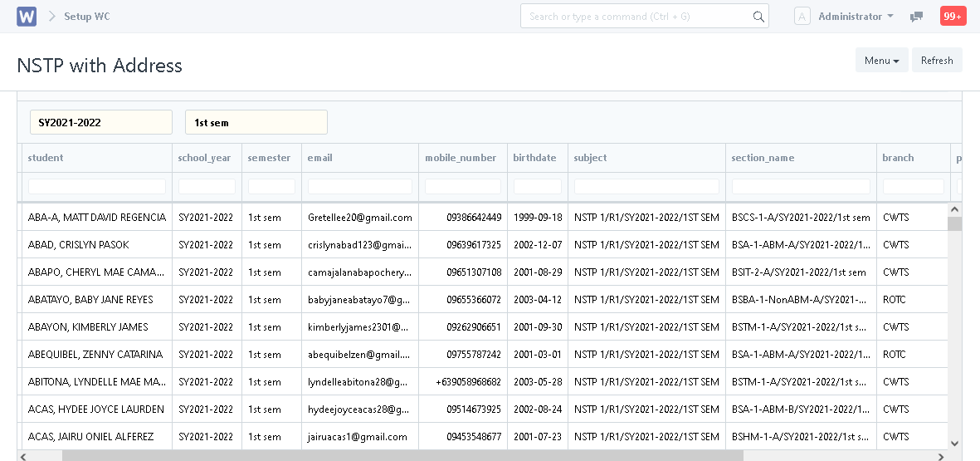This screenshot has width=980, height=461.
Task: Select ABAPO, CHERYL MAE student cell
Action: coord(97,272)
